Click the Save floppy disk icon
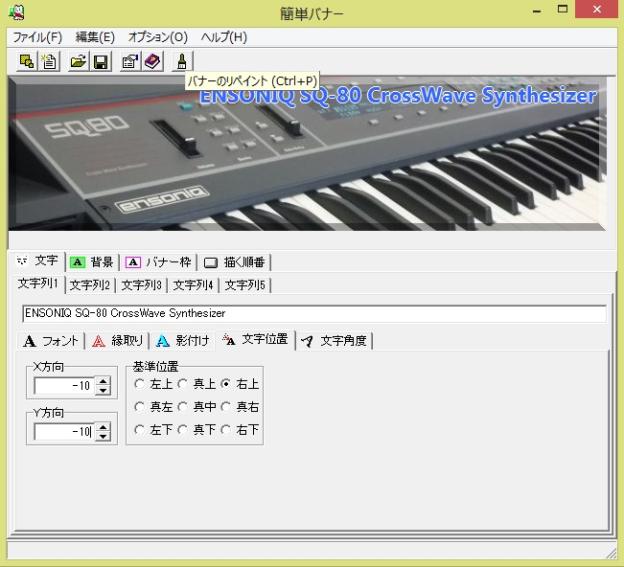Viewport: 624px width, 567px height. point(100,62)
